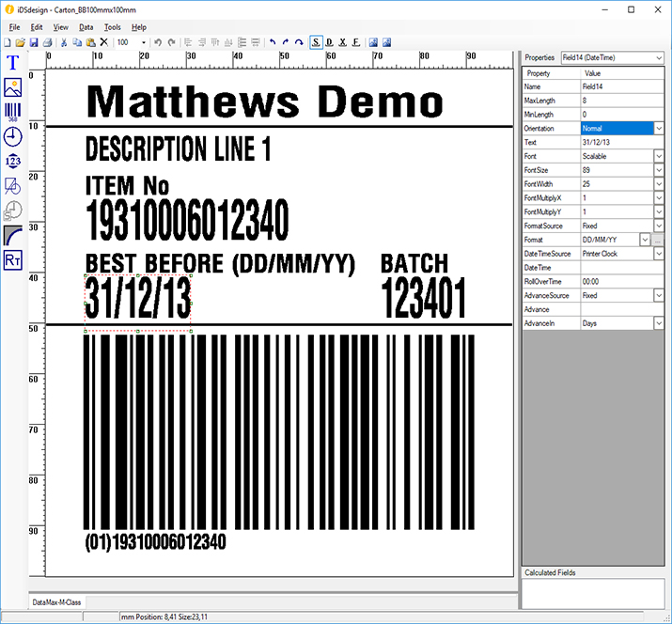The width and height of the screenshot is (672, 624).
Task: Select the batch number 123401 field
Action: pos(424,297)
